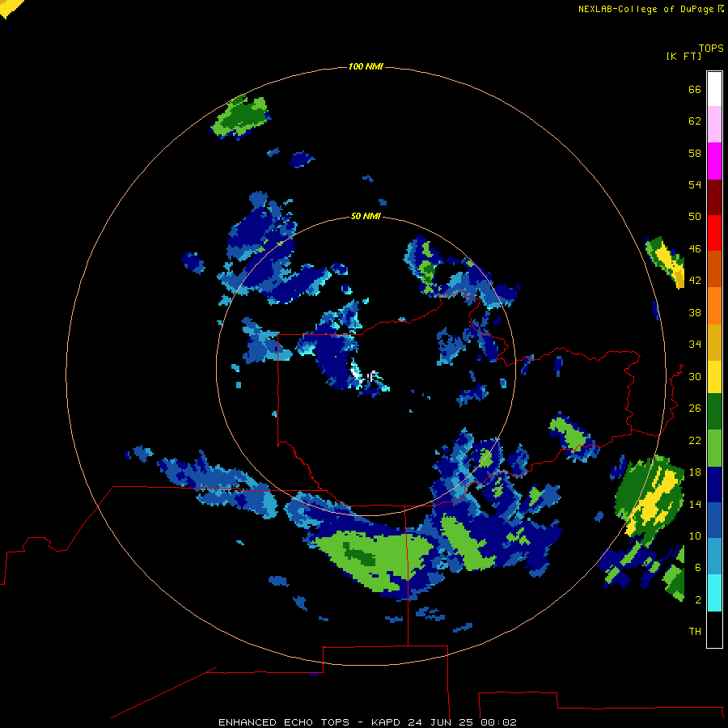The width and height of the screenshot is (728, 728).
Task: Click the dark orange legend swatch
Action: click(714, 269)
